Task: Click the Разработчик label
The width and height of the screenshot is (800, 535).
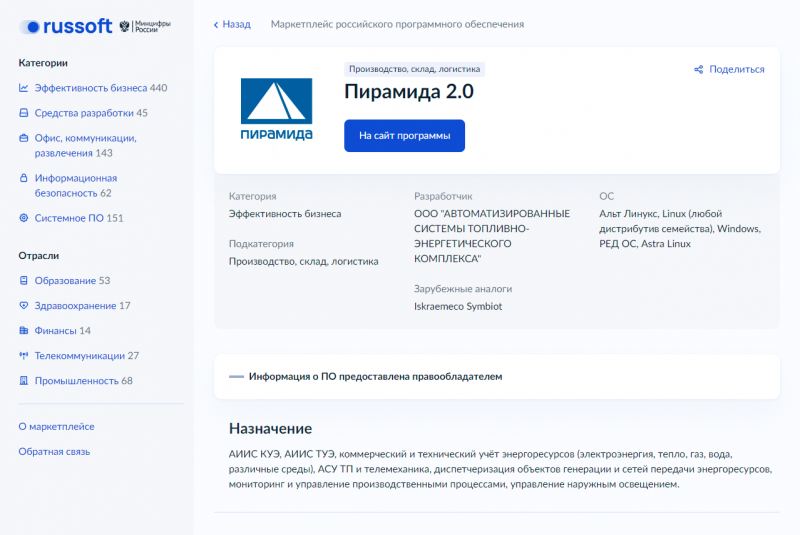Action: point(443,196)
